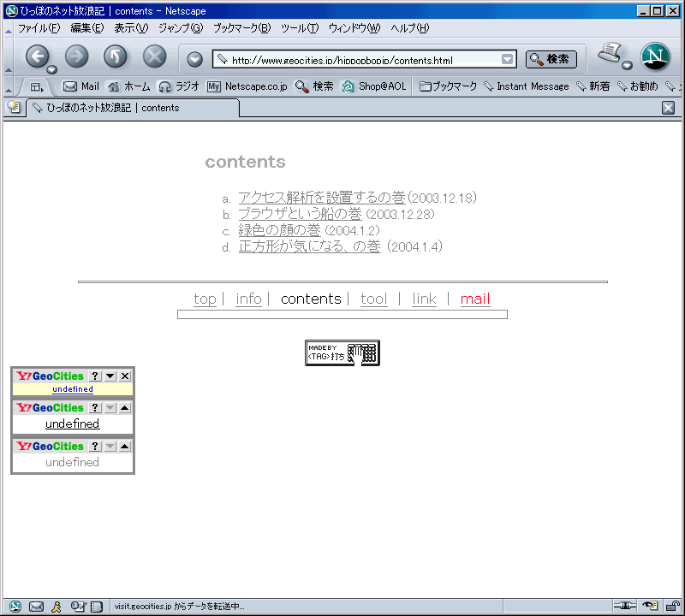Screen dimensions: 685x616
Task: Click the ? button in second GeoCities box
Action: coord(95,408)
